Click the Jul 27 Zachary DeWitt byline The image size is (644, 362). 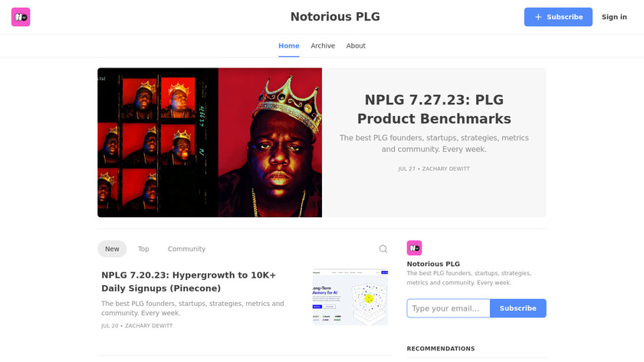(434, 169)
